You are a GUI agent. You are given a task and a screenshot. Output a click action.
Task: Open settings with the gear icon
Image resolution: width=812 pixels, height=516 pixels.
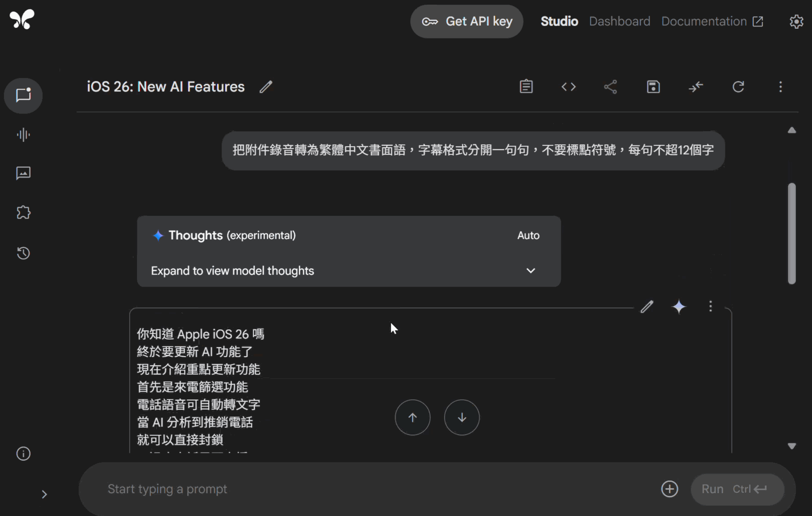796,22
